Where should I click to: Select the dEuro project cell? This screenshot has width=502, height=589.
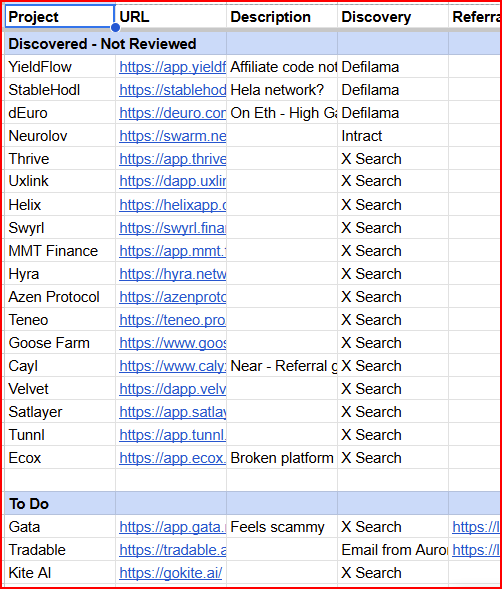coord(60,113)
